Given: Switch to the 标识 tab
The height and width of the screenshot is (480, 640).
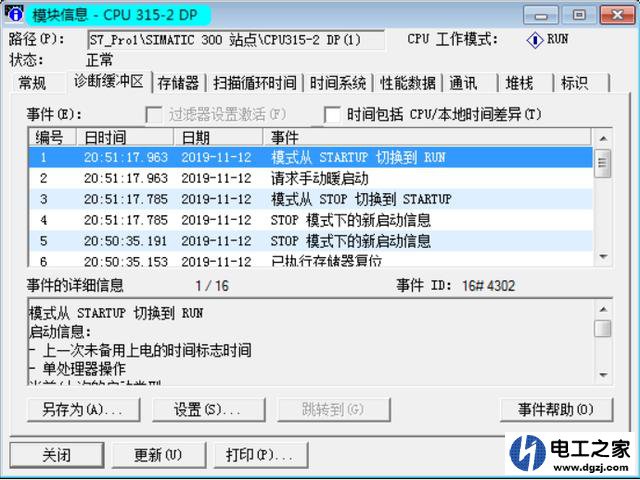Looking at the screenshot, I should 581,83.
